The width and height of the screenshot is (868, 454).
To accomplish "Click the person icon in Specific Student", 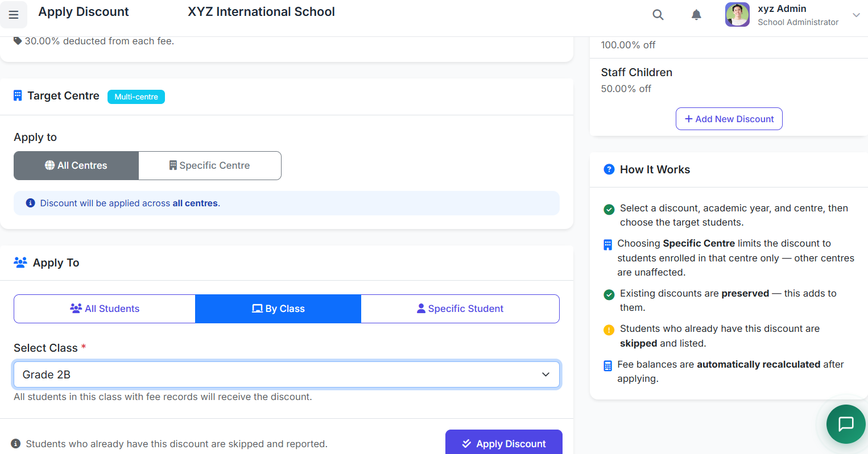I will click(x=421, y=309).
